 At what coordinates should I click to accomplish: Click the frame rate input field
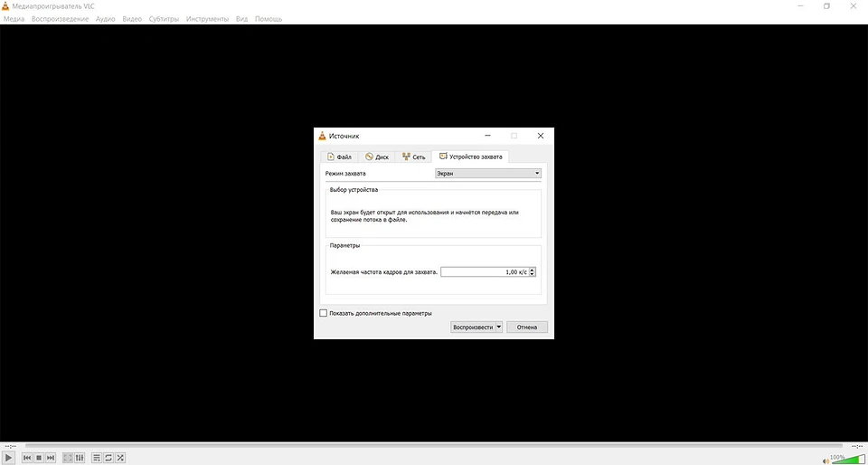(x=484, y=271)
